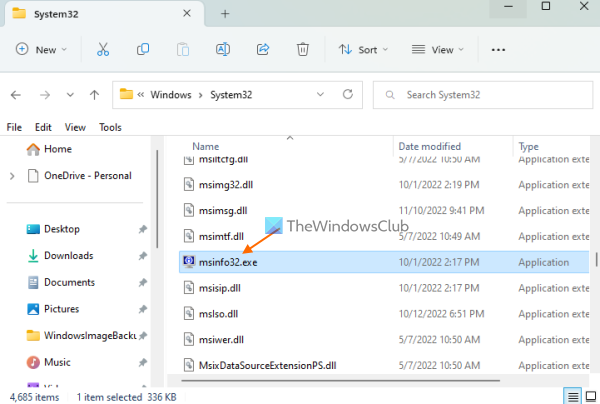Click the horizontal scrollbar of file list
600x404 pixels.
click(x=341, y=381)
